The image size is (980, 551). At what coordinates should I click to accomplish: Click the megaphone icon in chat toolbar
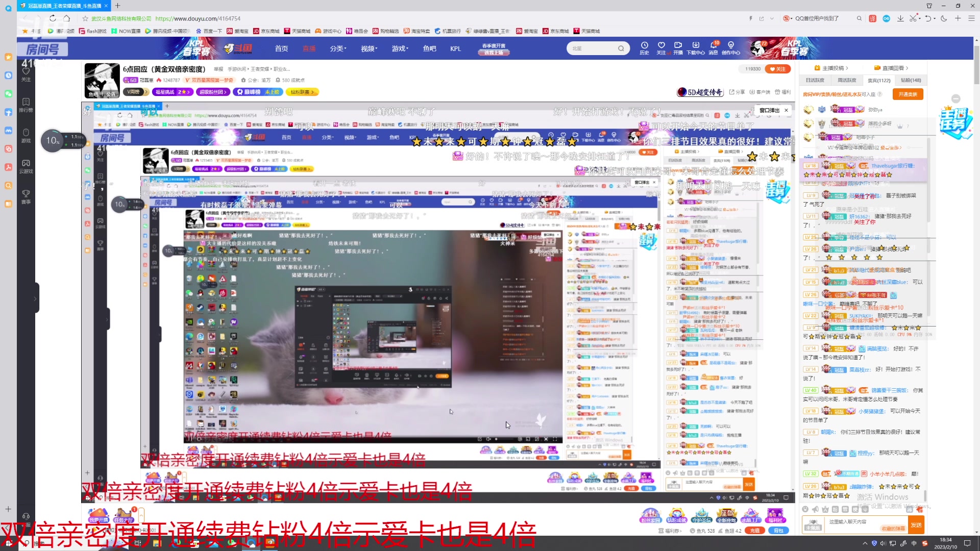(x=815, y=509)
